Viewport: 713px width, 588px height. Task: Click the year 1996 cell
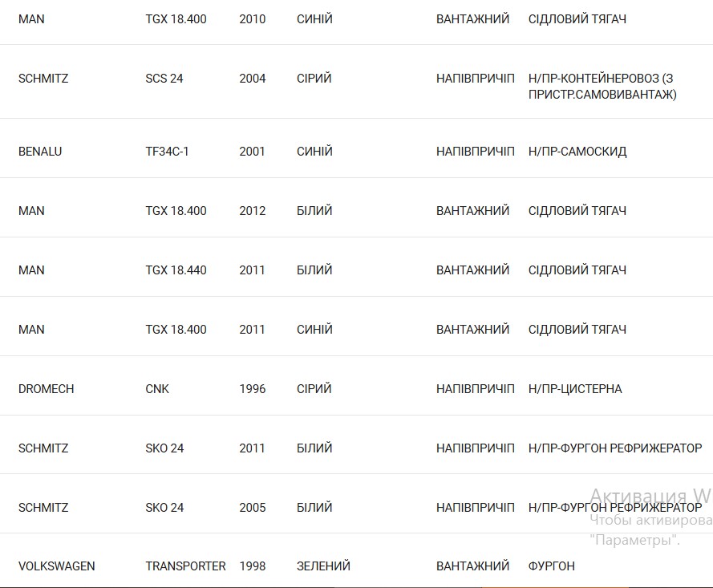click(252, 389)
